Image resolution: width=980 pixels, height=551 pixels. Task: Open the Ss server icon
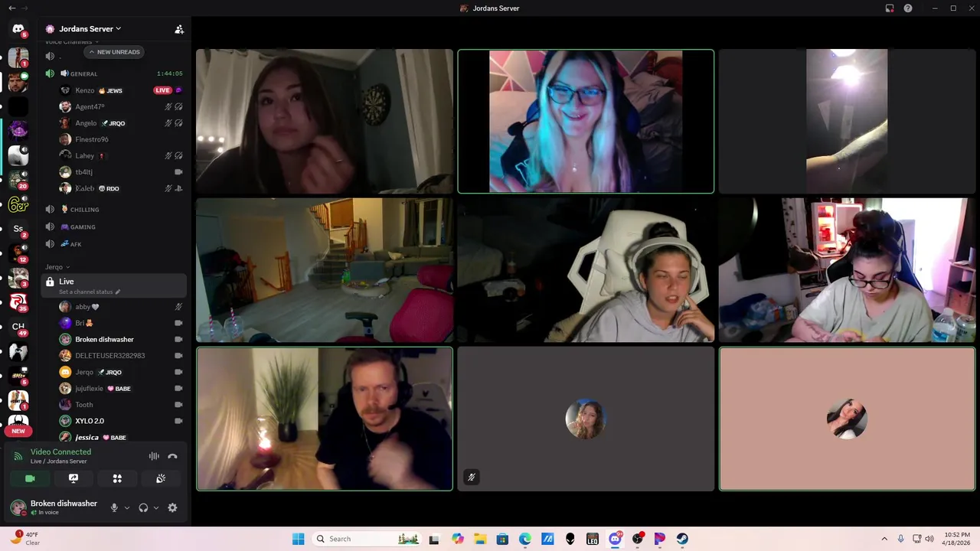pyautogui.click(x=18, y=229)
